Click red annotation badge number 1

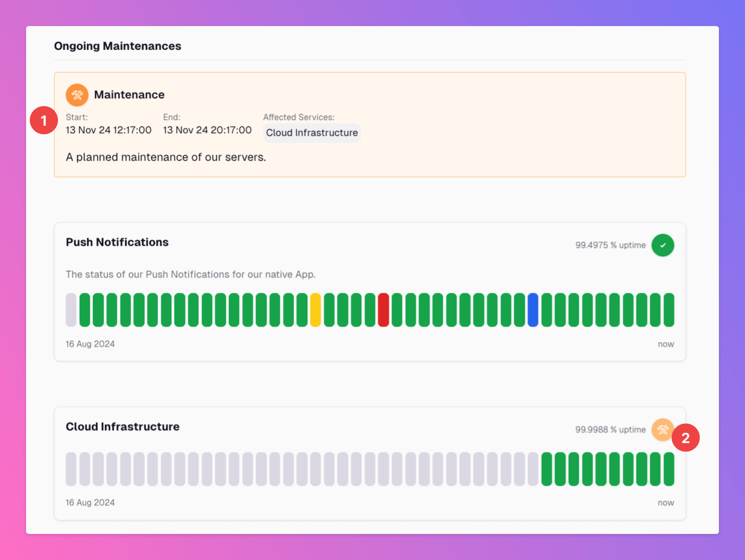click(44, 121)
